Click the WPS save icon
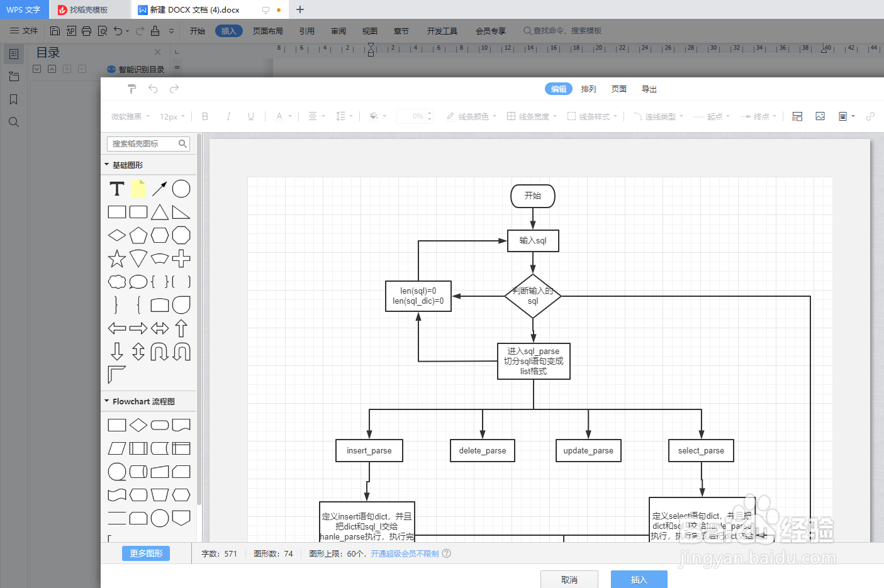This screenshot has height=588, width=884. pos(55,31)
